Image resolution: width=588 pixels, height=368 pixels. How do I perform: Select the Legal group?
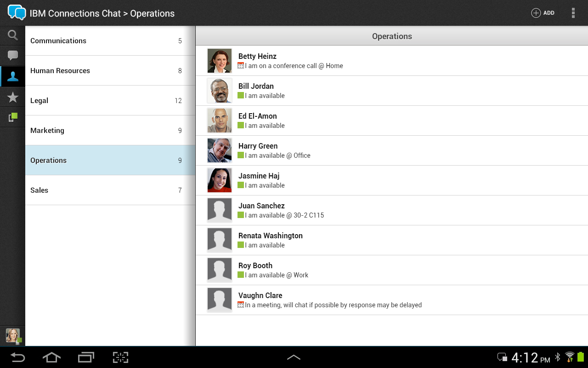click(110, 101)
